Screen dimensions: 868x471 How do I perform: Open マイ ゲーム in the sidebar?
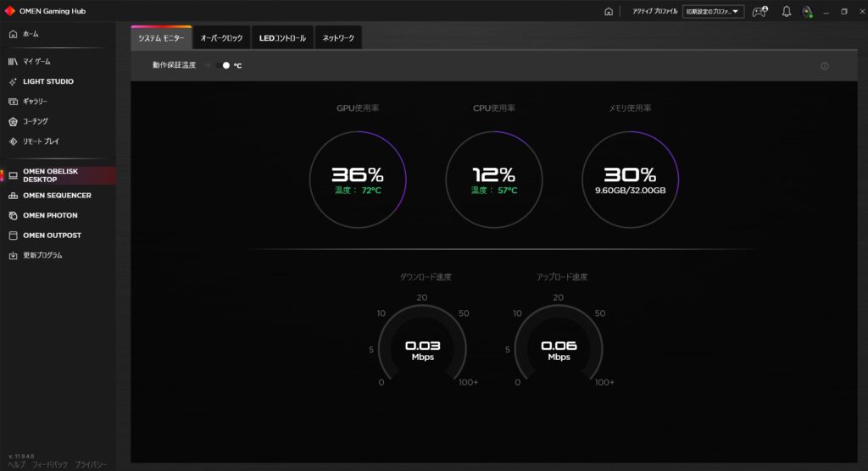pyautogui.click(x=36, y=62)
